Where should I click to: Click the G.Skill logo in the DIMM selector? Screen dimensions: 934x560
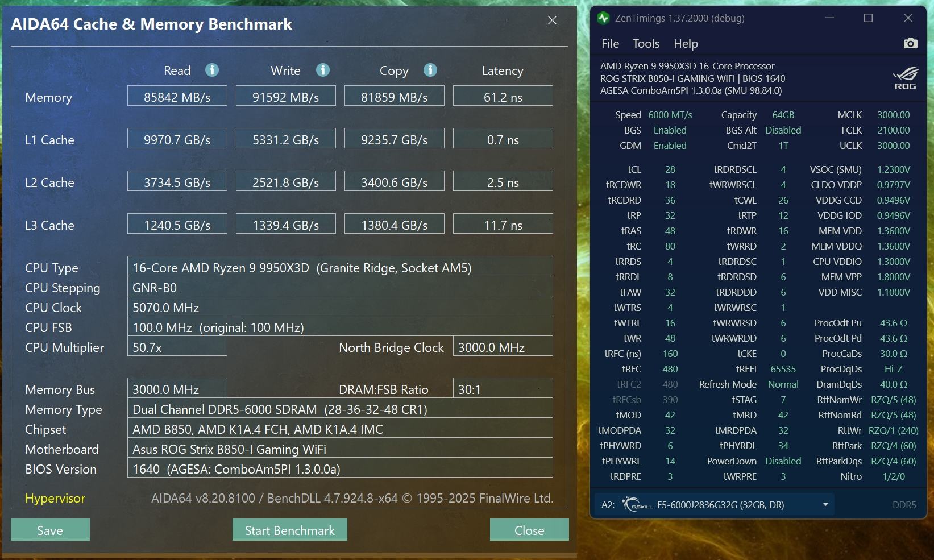point(637,504)
